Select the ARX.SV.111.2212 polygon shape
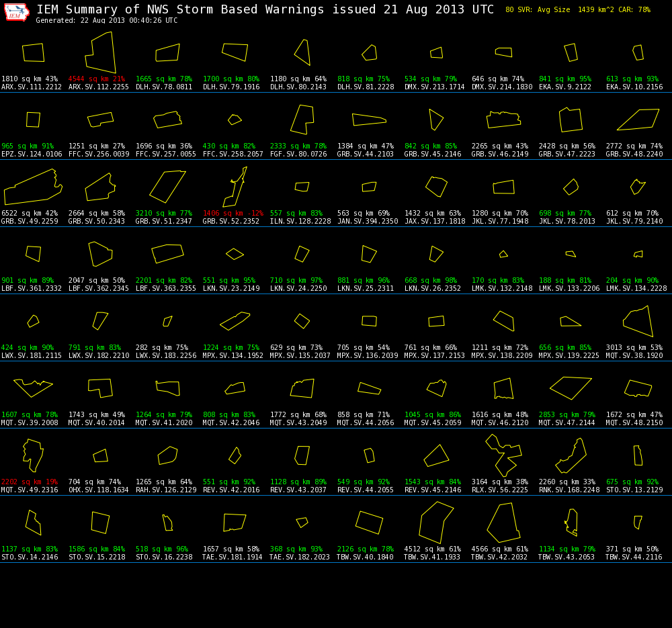This screenshot has width=672, height=628. pyautogui.click(x=34, y=52)
